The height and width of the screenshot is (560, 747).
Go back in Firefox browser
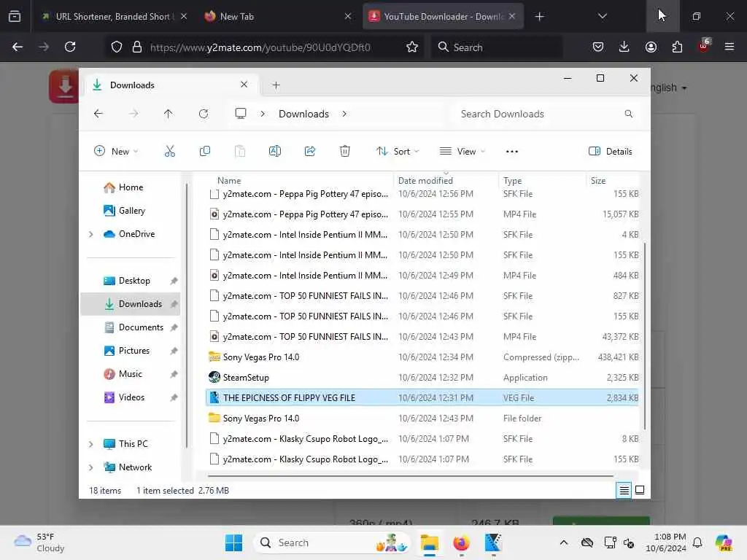(x=18, y=47)
